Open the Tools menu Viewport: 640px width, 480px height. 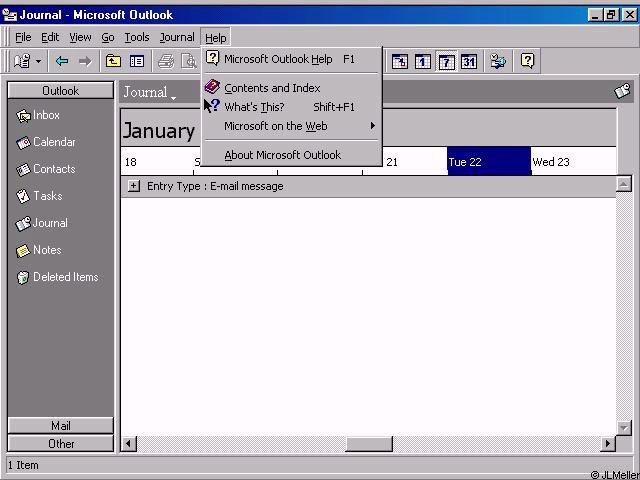(x=137, y=38)
